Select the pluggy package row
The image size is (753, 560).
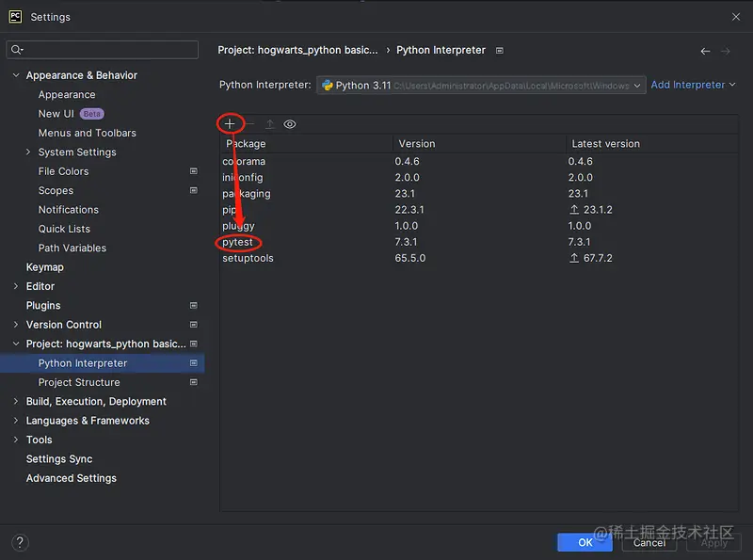(479, 226)
